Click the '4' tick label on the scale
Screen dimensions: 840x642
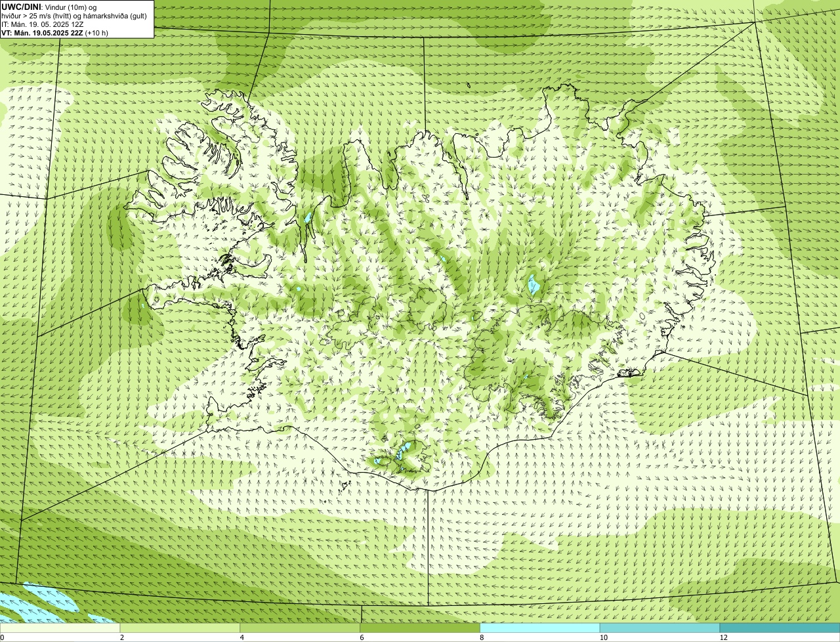[x=242, y=637]
